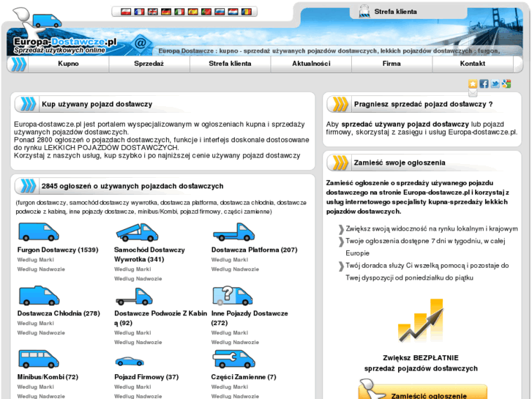This screenshot has height=399, width=532.
Task: Send page by email envelope icon
Action: [x=473, y=93]
